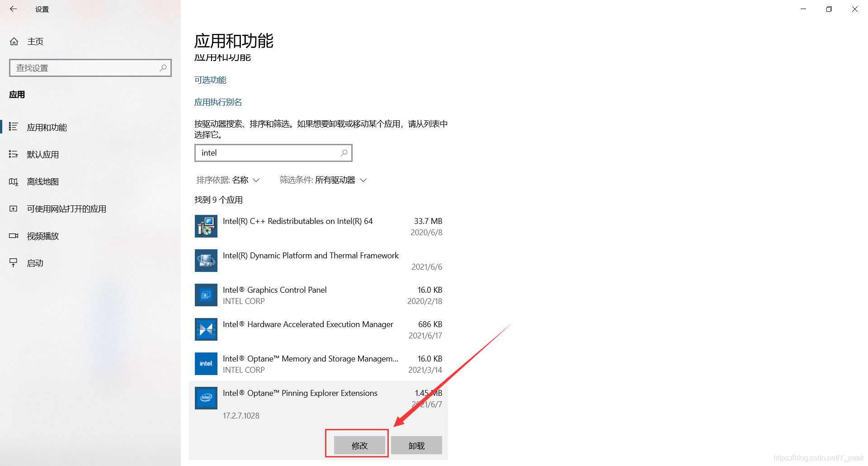Focus the app list search field containing intel

coord(274,153)
